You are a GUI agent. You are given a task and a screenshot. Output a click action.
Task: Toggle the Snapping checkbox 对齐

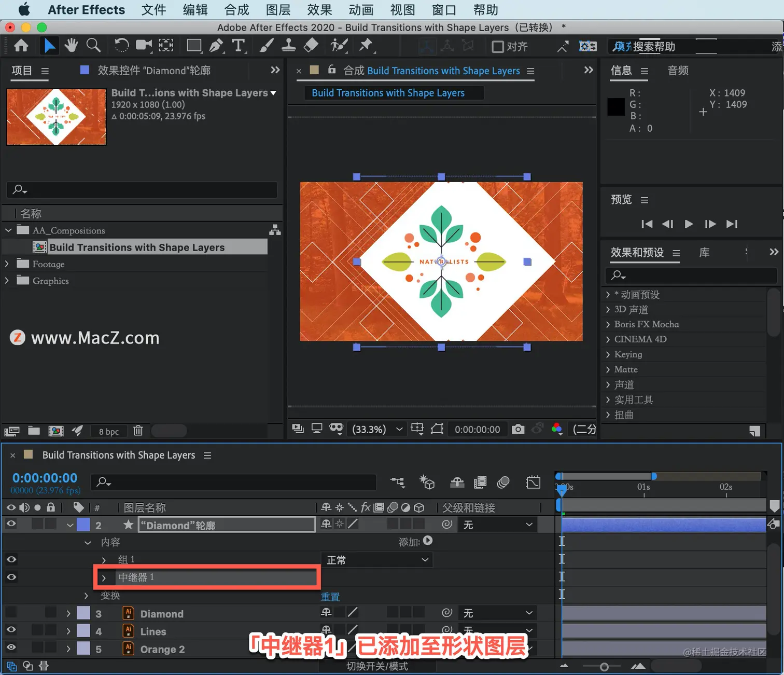pos(497,47)
